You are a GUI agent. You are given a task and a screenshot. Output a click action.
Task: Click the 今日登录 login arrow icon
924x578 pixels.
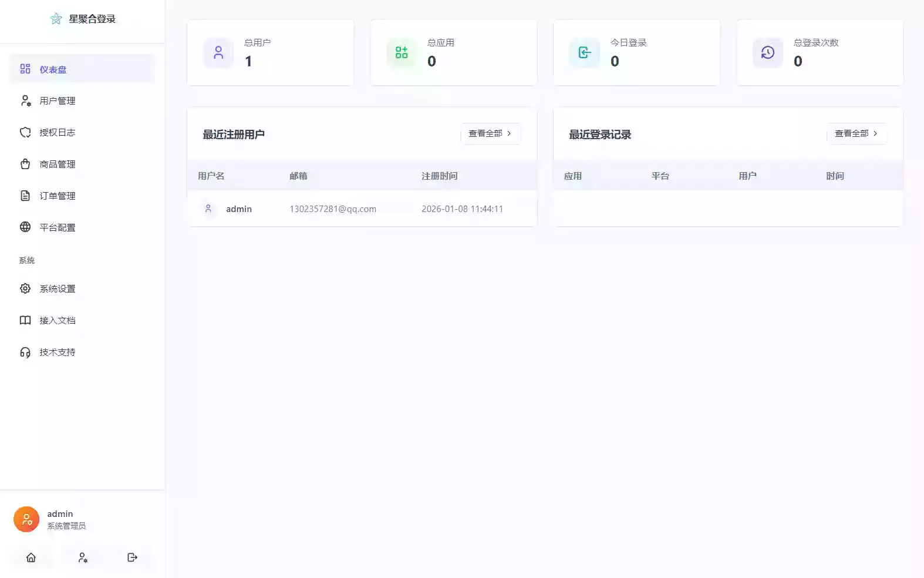(x=585, y=53)
